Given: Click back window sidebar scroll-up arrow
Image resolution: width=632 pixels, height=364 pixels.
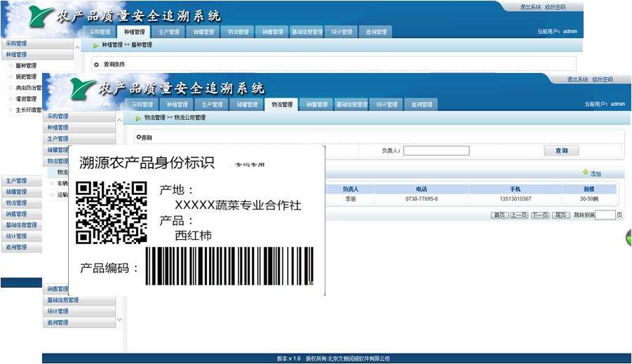Looking at the screenshot, I should click(x=77, y=47).
